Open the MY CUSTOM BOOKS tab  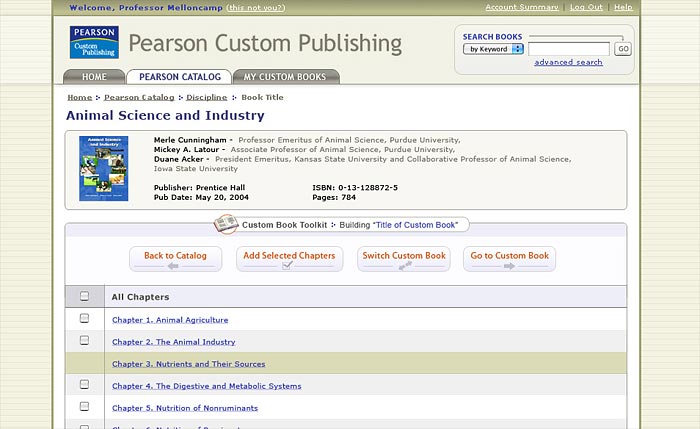point(285,77)
